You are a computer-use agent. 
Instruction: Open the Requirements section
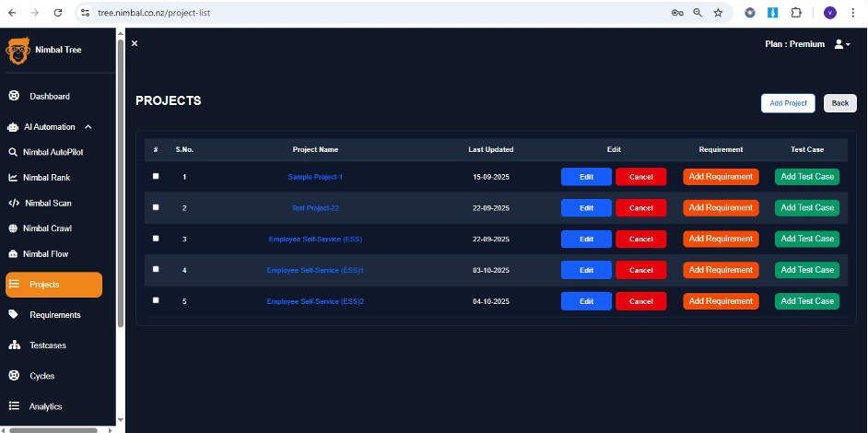point(54,314)
